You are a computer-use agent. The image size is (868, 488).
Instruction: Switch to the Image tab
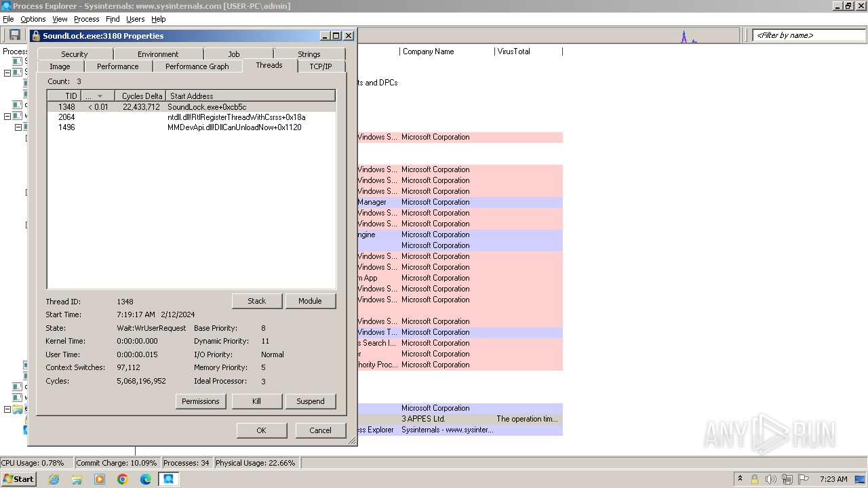pyautogui.click(x=60, y=66)
